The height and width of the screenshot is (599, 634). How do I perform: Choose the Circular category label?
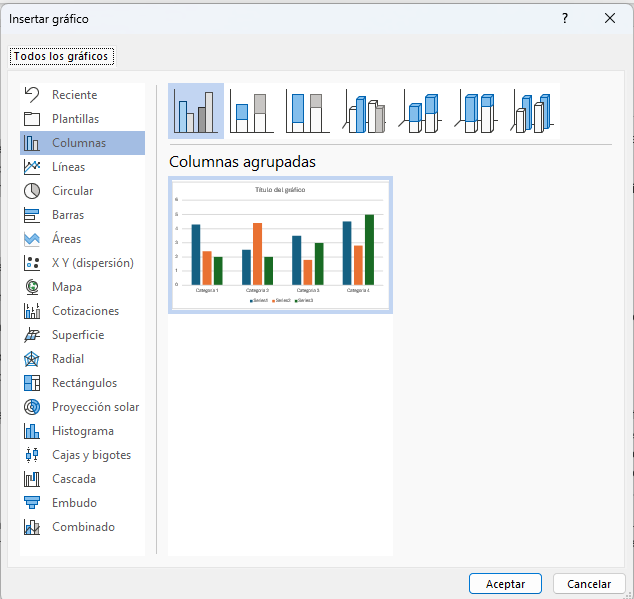coord(73,191)
